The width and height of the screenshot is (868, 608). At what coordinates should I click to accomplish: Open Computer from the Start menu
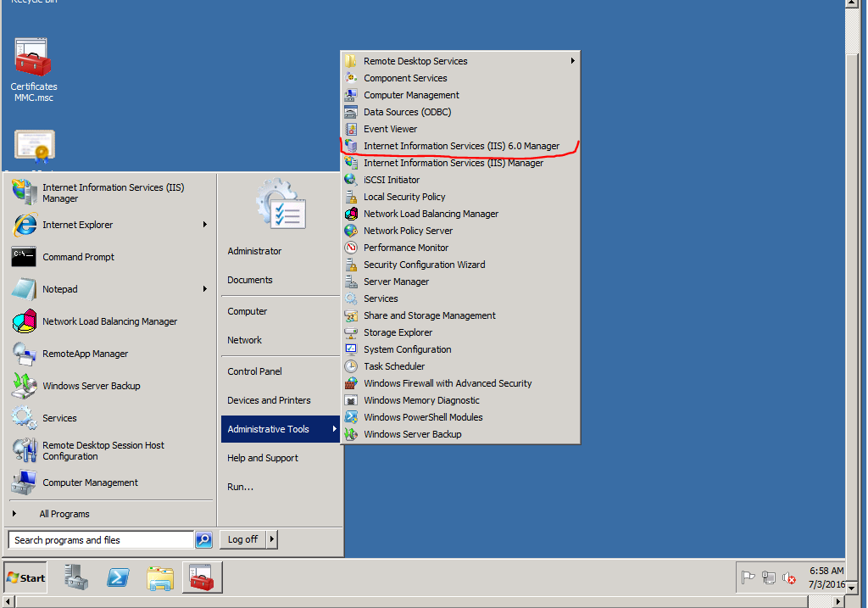247,311
